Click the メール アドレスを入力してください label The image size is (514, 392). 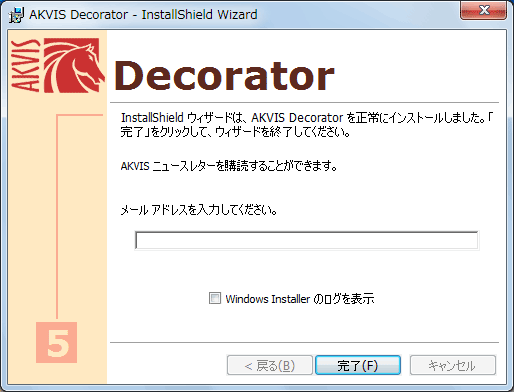pyautogui.click(x=199, y=210)
